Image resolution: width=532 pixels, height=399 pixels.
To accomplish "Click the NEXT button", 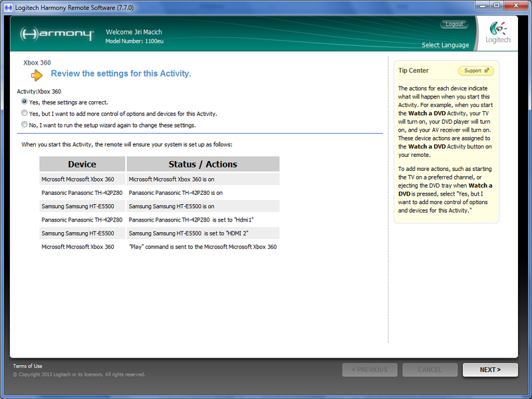I will (490, 370).
